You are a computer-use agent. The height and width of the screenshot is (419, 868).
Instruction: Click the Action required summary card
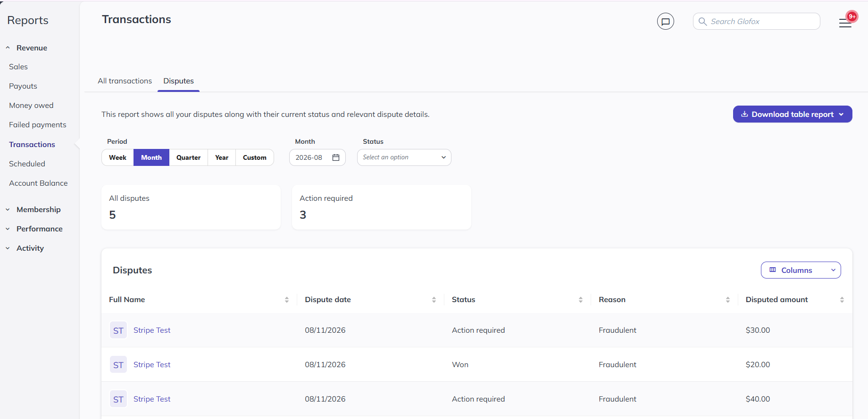click(382, 207)
